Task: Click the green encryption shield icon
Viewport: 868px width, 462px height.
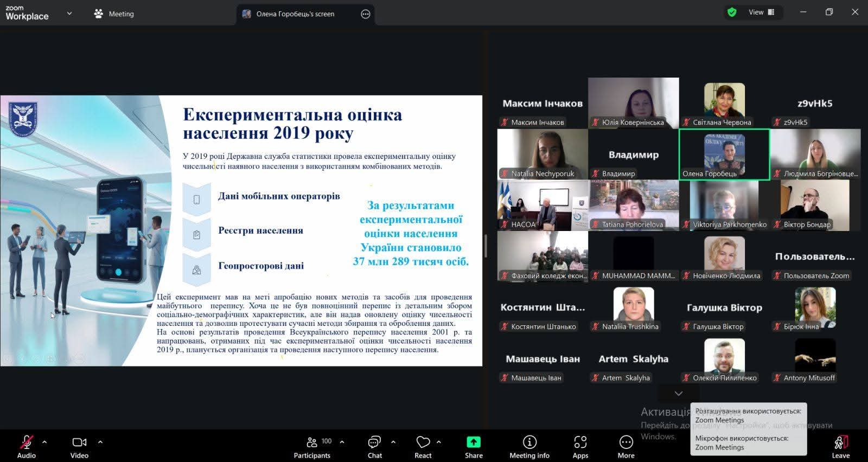Action: pos(732,12)
